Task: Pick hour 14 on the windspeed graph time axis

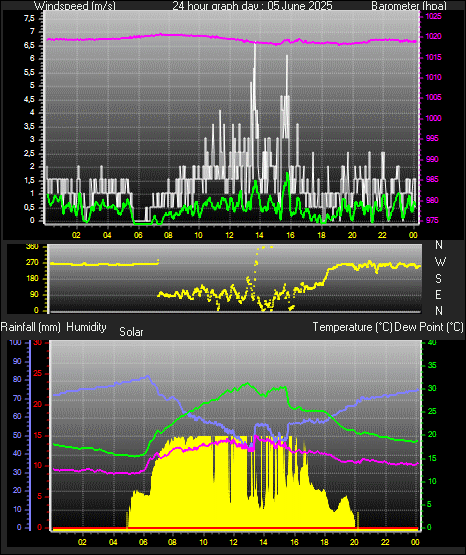Action: (x=259, y=235)
